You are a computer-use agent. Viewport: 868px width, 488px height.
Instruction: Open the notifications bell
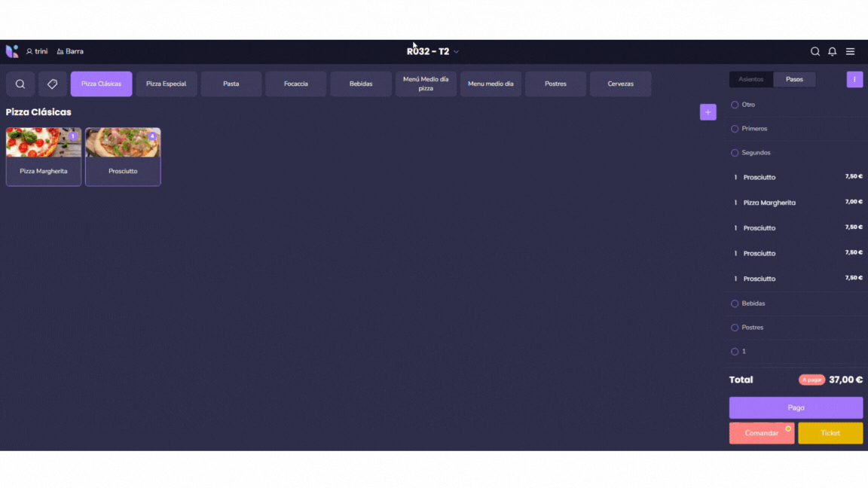pos(832,52)
